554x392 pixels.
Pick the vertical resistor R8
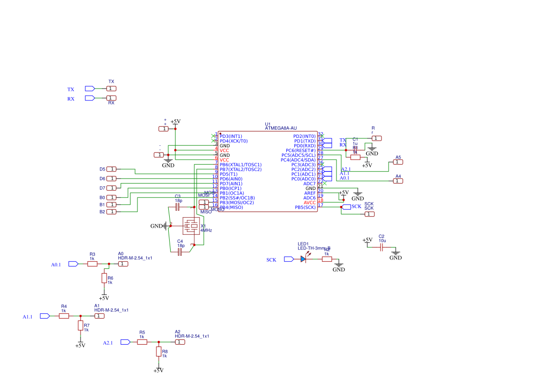[159, 351]
